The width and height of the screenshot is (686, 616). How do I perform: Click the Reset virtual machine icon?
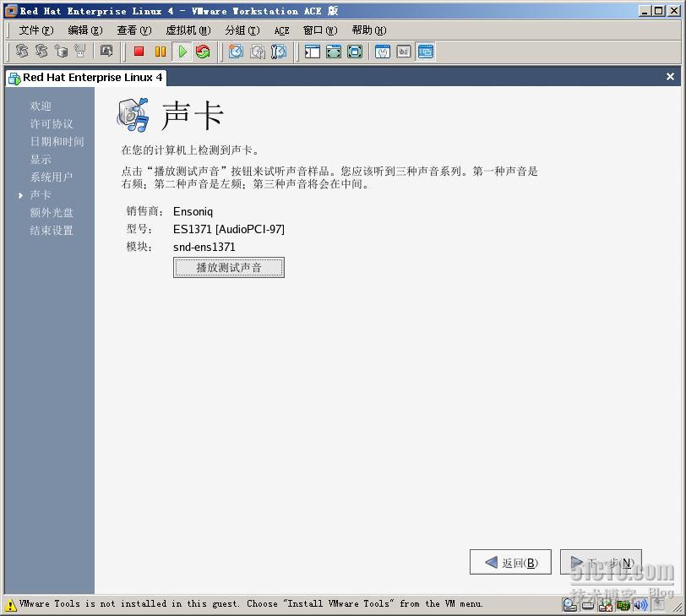click(203, 52)
